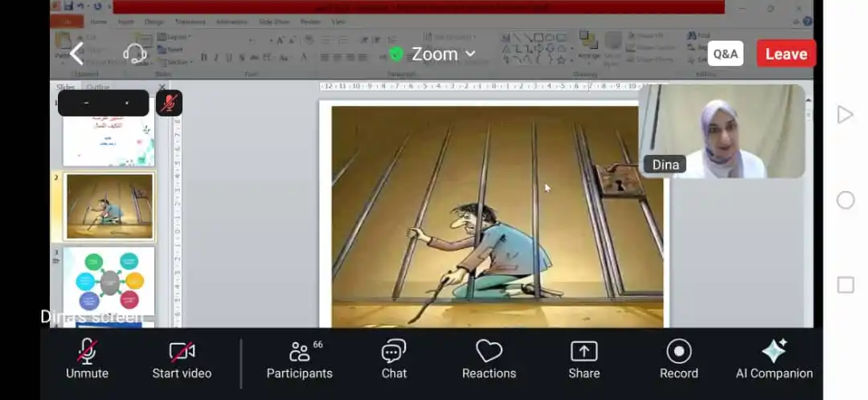Center text in Paragraph group
The image size is (868, 400).
tap(338, 58)
